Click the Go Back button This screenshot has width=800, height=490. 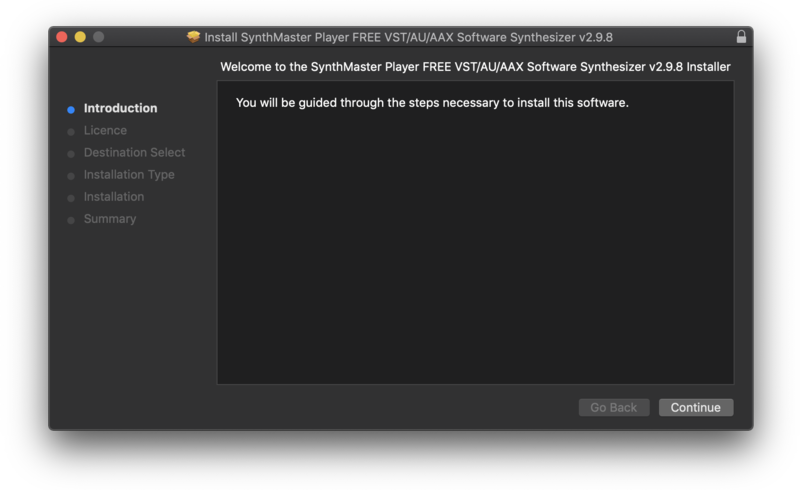[614, 407]
